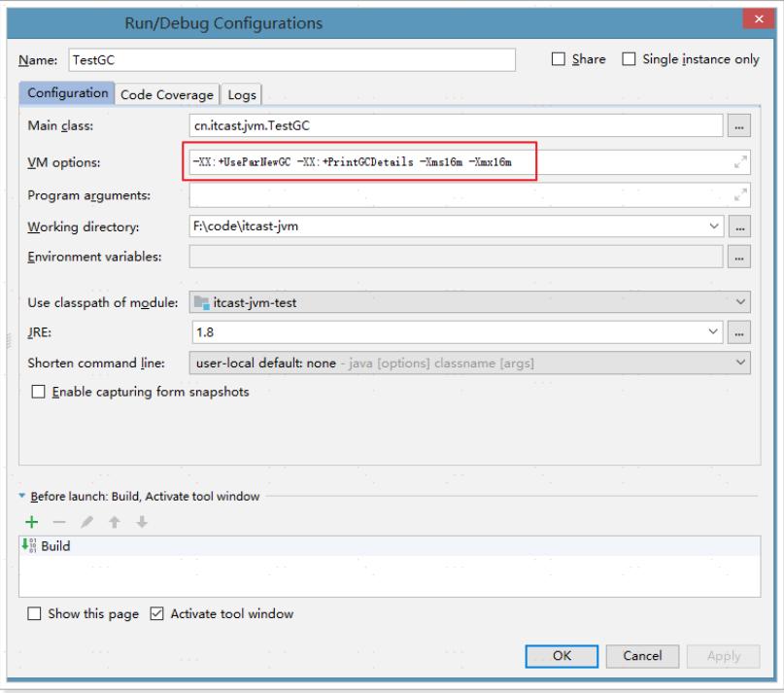The height and width of the screenshot is (693, 784).
Task: Click the move up arrow icon
Action: click(96, 523)
